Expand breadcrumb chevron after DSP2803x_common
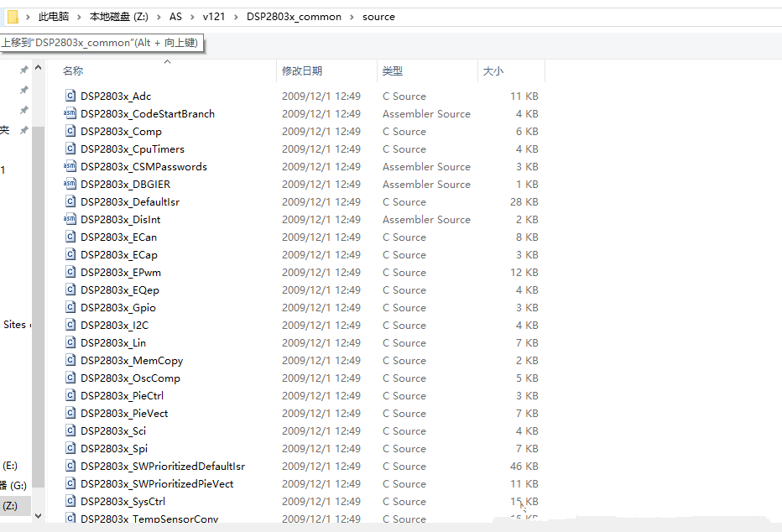This screenshot has height=532, width=782. [x=352, y=17]
